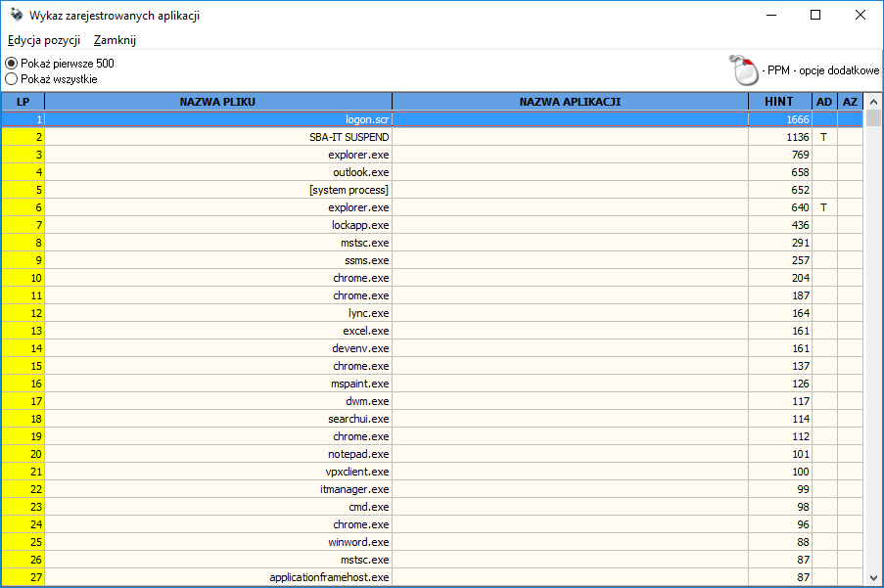The height and width of the screenshot is (588, 884).
Task: Open the Edycja pozycji menu
Action: pyautogui.click(x=44, y=40)
